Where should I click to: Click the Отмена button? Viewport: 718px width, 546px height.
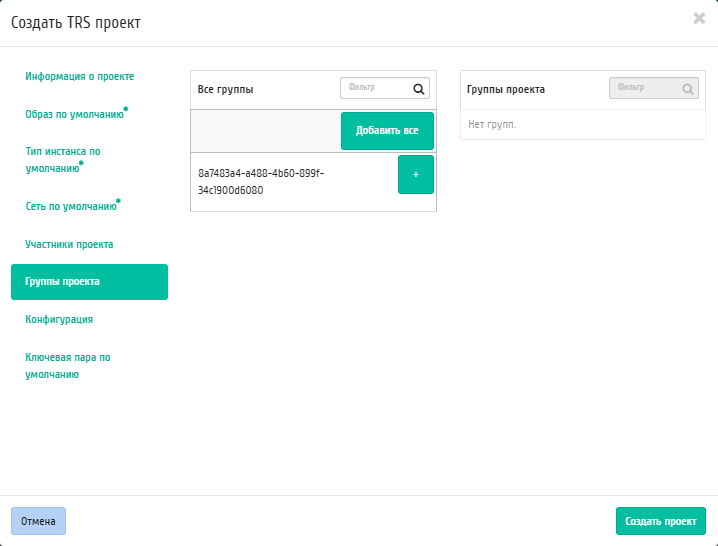(38, 521)
